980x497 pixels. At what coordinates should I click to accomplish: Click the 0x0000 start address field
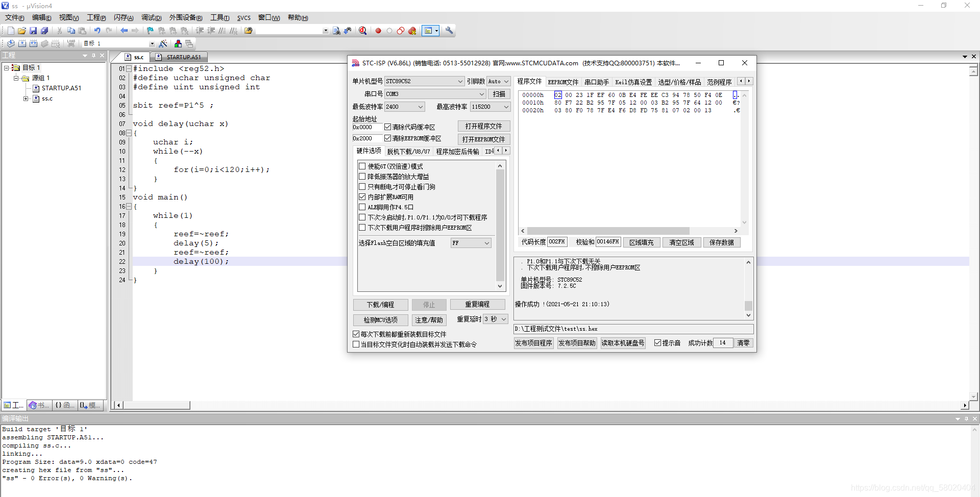[366, 127]
